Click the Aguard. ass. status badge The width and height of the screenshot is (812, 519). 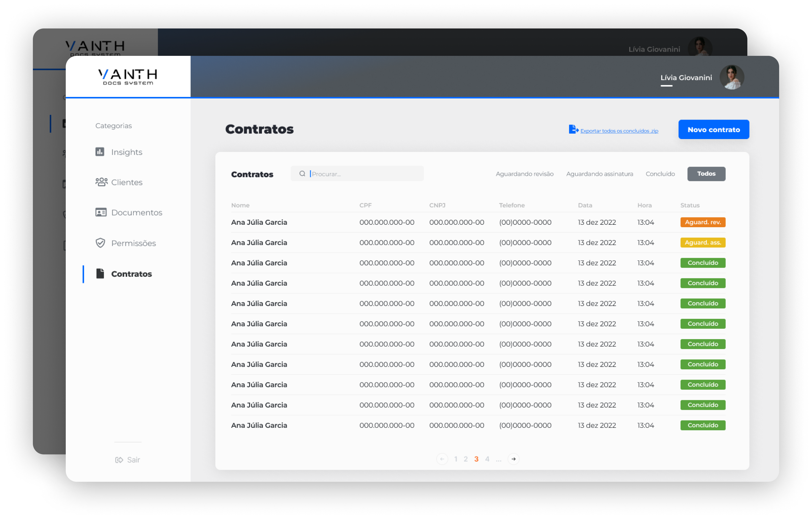pyautogui.click(x=703, y=242)
